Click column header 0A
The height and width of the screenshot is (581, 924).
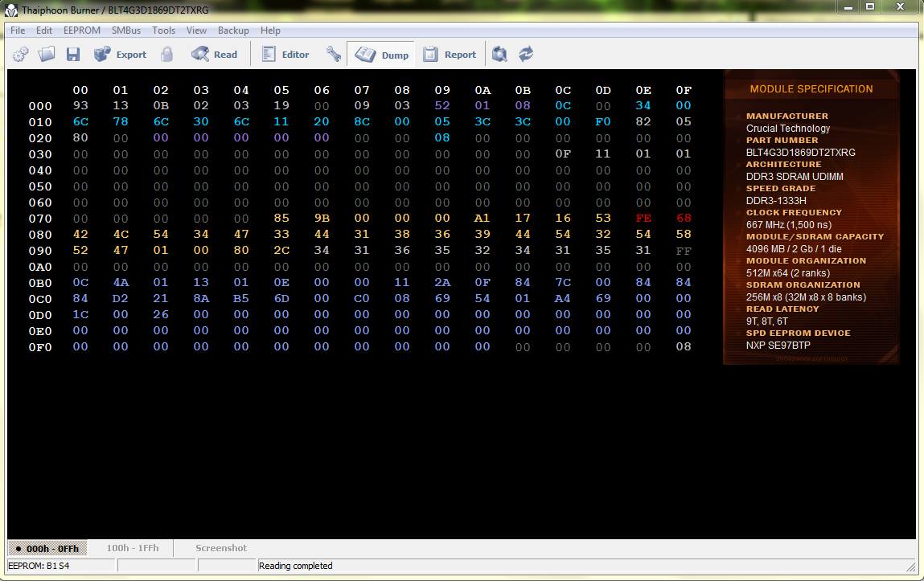click(482, 90)
